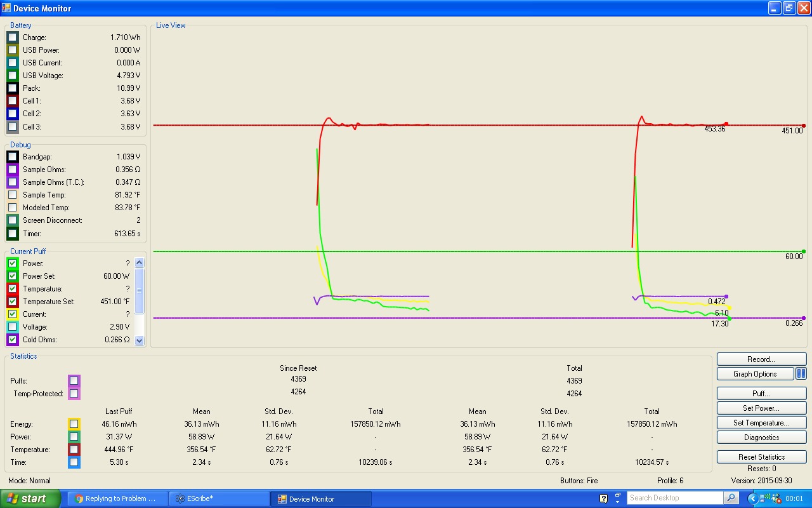
Task: Click the Diagnostics button
Action: click(761, 438)
